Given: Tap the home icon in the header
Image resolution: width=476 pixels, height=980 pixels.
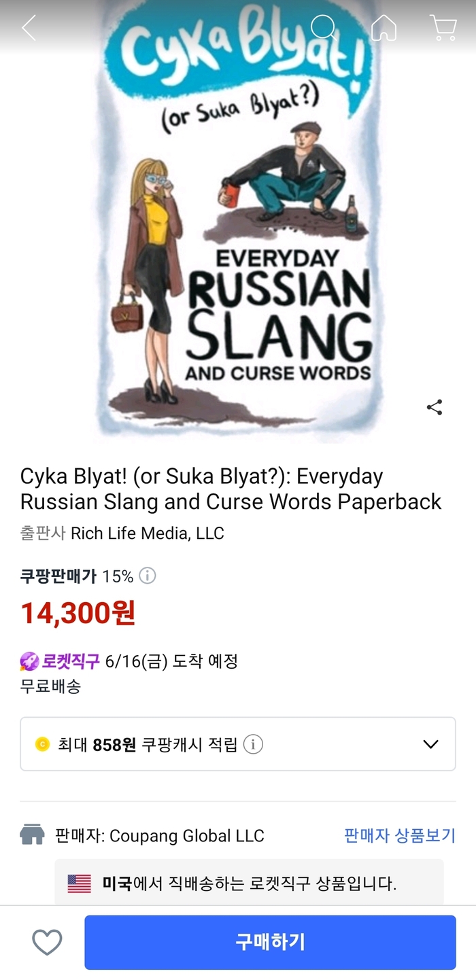Looking at the screenshot, I should [384, 28].
